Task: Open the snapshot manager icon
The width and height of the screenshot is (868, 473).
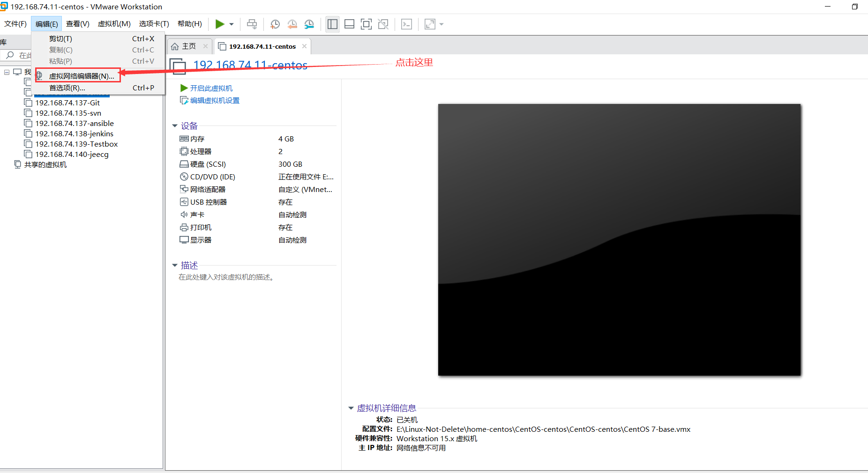Action: tap(309, 24)
